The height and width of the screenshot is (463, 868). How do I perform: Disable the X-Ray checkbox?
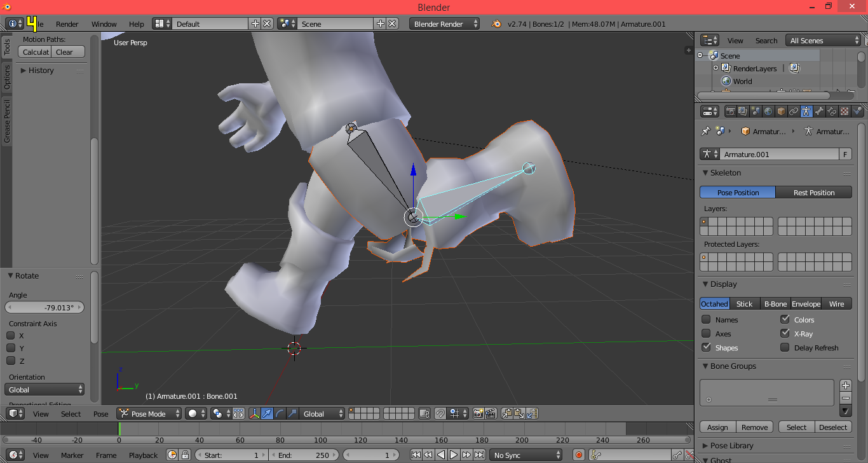(x=785, y=333)
